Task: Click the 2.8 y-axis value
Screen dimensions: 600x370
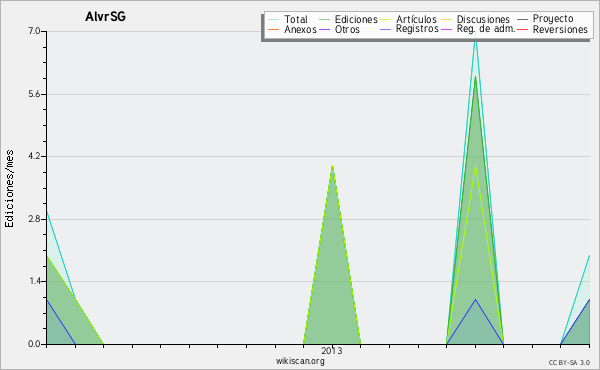Action: point(34,219)
